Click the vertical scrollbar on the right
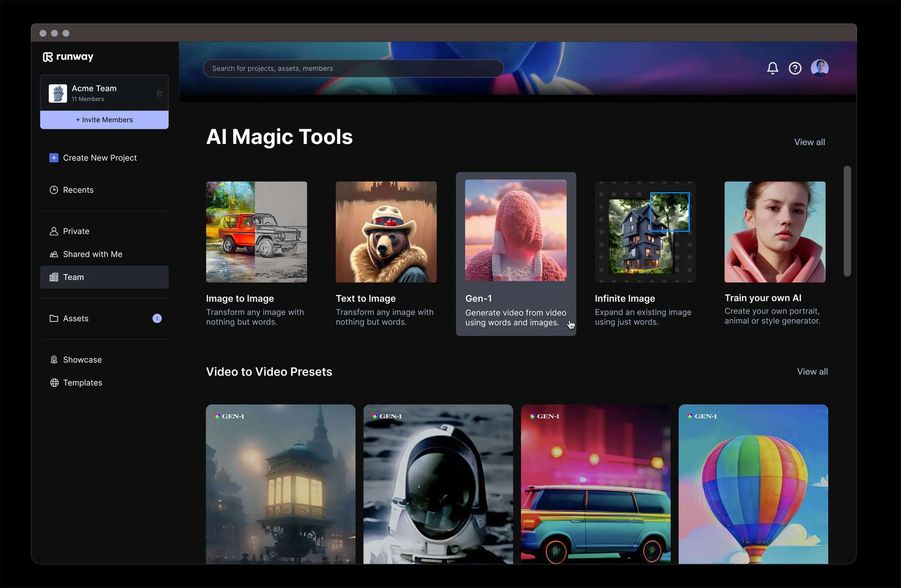The width and height of the screenshot is (901, 588). pos(847,221)
